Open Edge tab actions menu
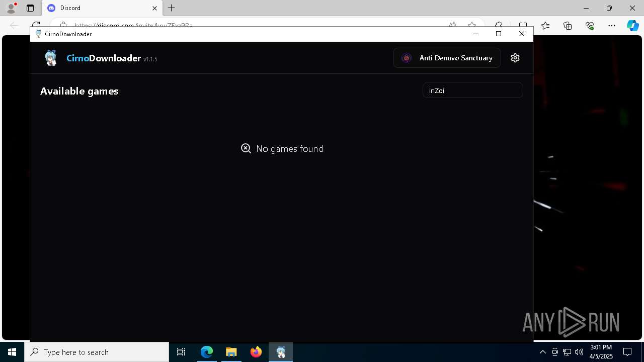Screen dimensions: 644x362 (30, 8)
